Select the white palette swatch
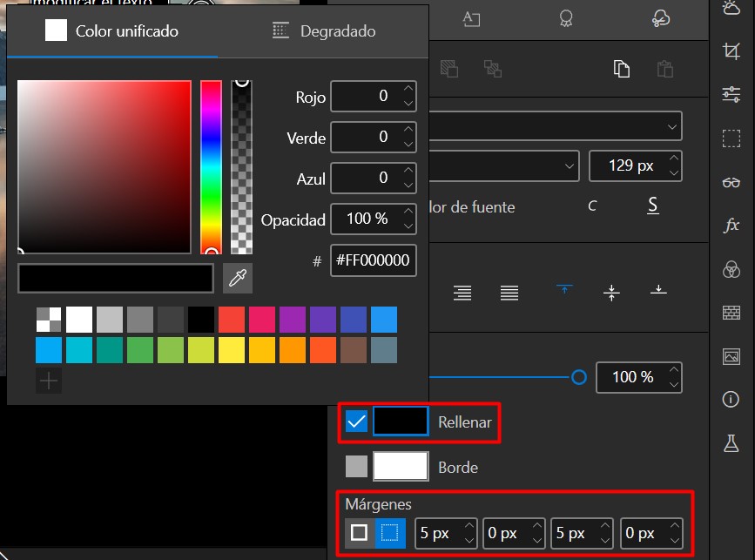The height and width of the screenshot is (560, 755). click(79, 320)
